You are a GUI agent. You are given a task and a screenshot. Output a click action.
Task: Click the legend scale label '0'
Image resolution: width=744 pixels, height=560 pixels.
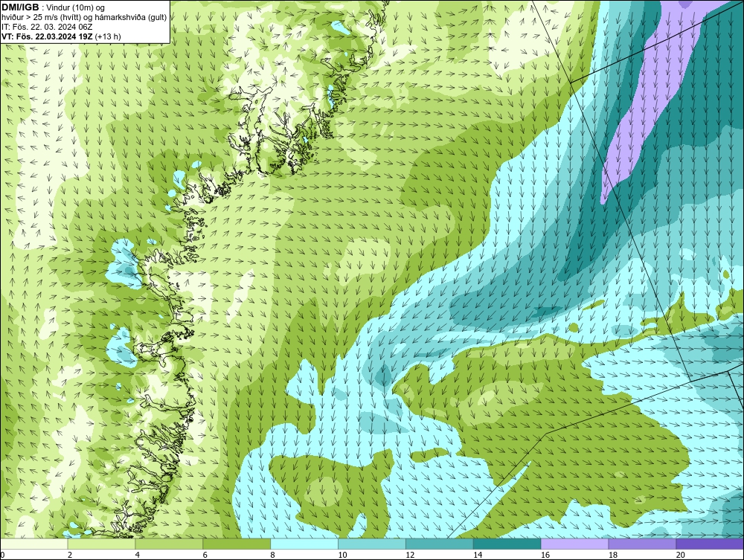point(2,555)
